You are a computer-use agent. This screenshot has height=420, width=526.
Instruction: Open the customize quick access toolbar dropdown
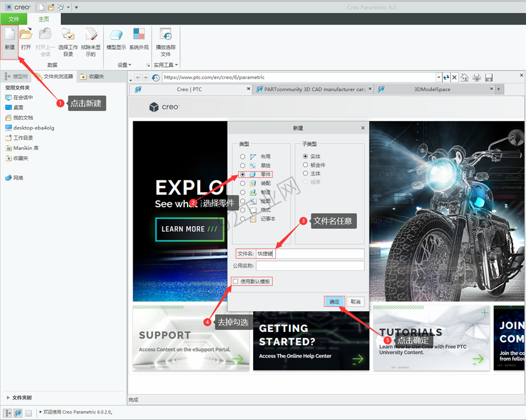(x=76, y=7)
